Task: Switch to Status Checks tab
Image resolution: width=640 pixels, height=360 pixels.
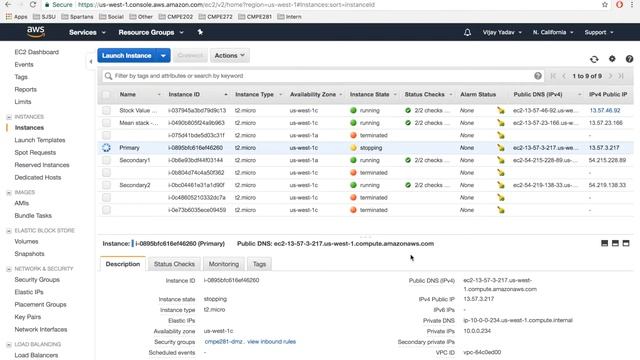Action: click(x=174, y=264)
